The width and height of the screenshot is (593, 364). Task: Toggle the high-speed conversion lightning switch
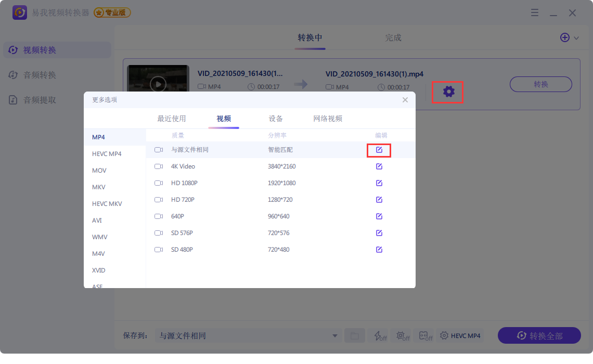[x=378, y=336]
